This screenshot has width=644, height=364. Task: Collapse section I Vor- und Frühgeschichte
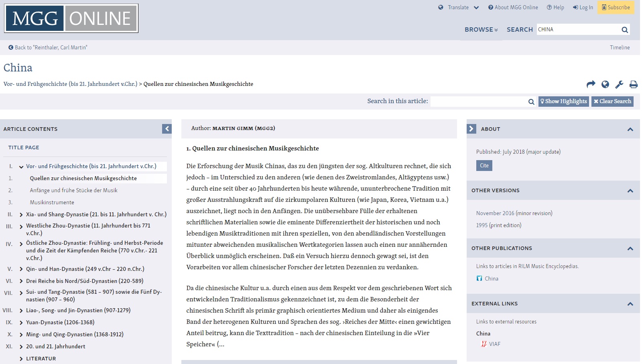21,167
